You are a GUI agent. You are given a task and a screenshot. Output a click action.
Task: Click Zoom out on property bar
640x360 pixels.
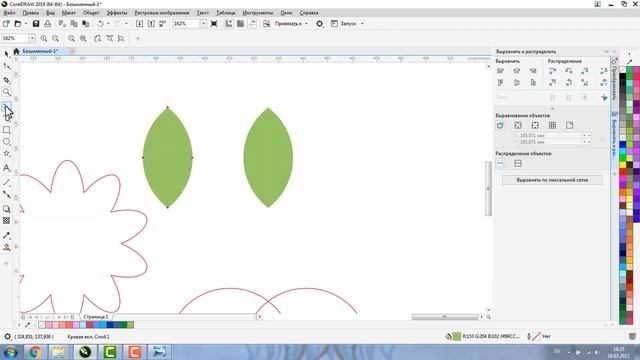point(56,38)
